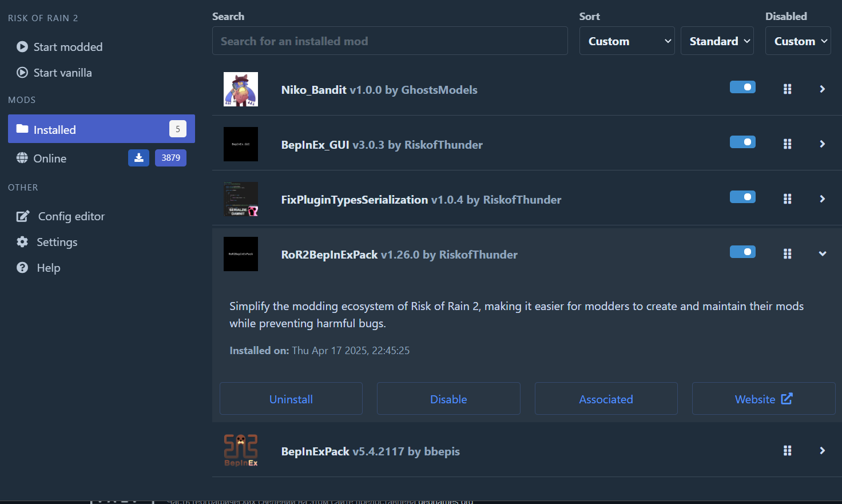Viewport: 842px width, 504px height.
Task: Click the BepInExPack logo thumbnail
Action: point(241,451)
